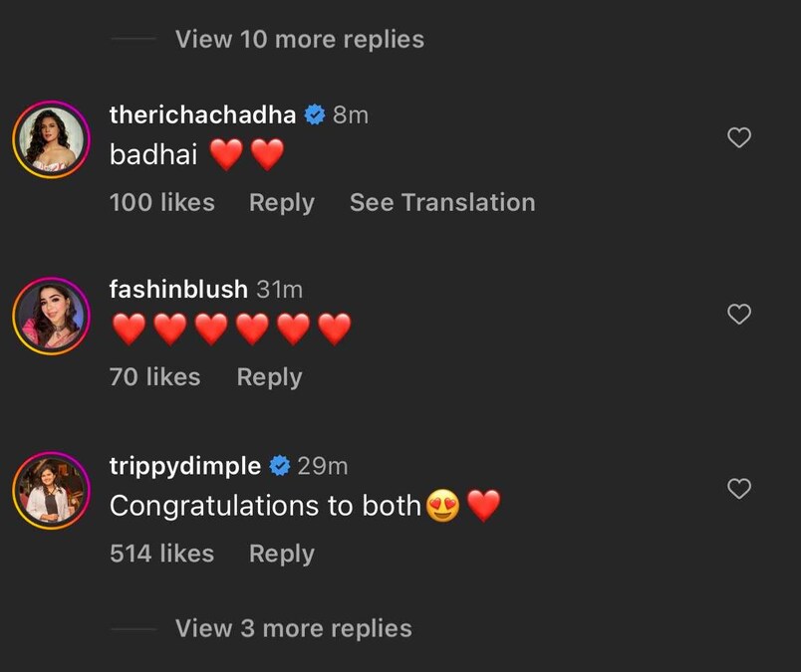View 514 likes on trippydimple's comment
Screen dimensions: 801x672
point(161,554)
